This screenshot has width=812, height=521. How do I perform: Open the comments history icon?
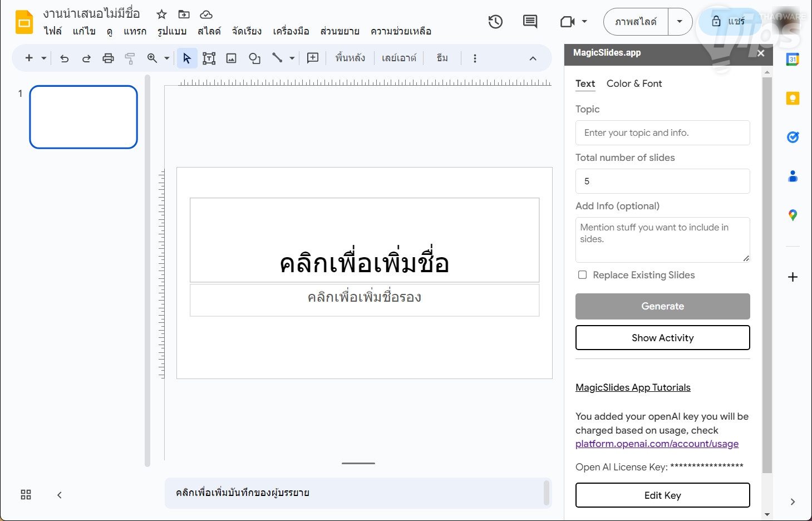(x=530, y=22)
